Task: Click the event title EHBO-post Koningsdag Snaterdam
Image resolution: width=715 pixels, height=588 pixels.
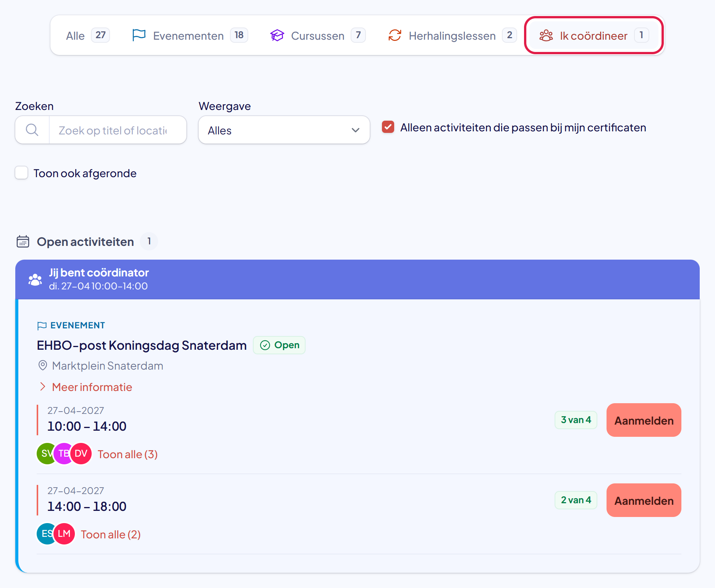Action: 142,345
